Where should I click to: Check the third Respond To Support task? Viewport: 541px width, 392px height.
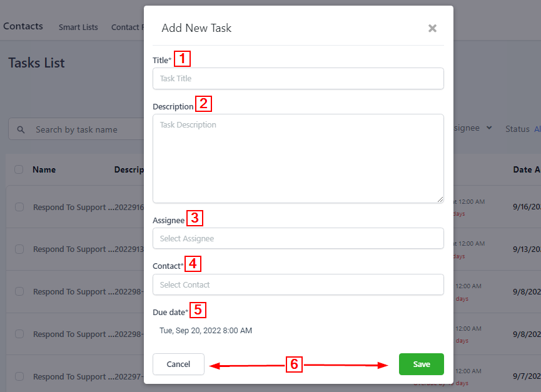coord(19,291)
